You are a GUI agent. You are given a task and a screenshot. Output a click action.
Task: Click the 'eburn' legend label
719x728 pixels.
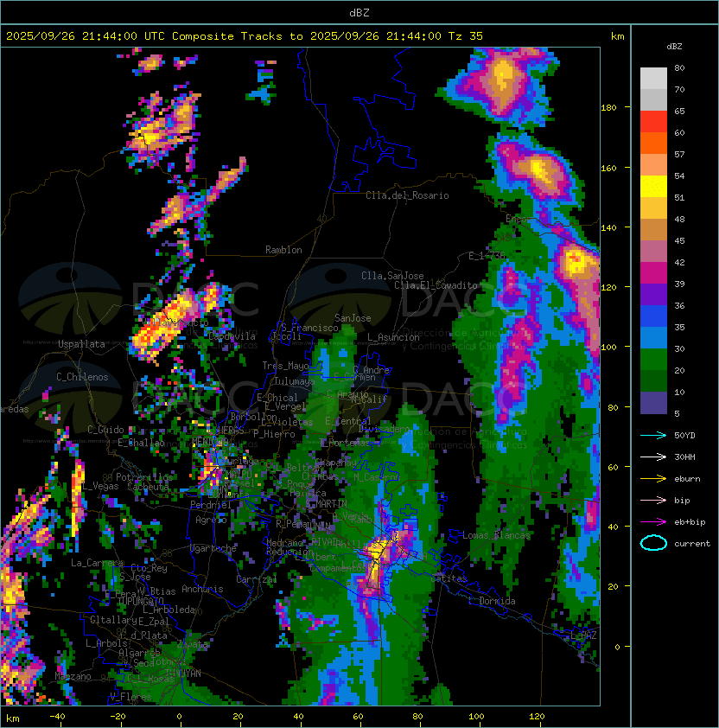click(x=687, y=479)
